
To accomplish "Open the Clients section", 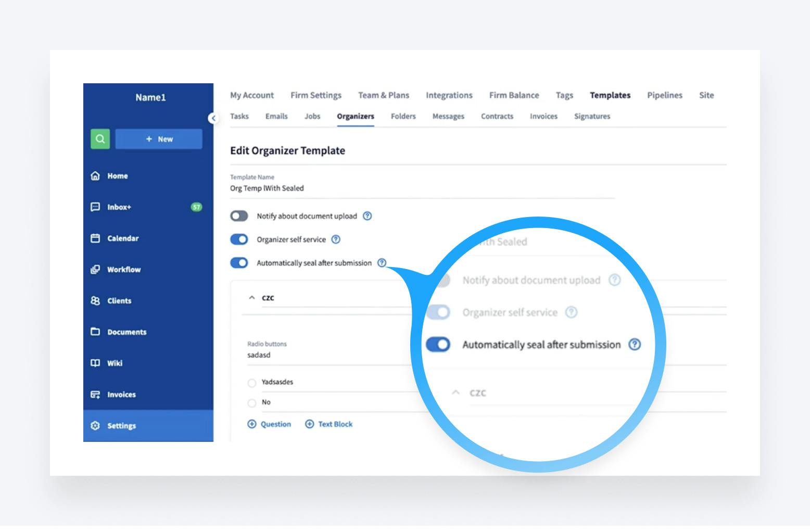I will (119, 301).
